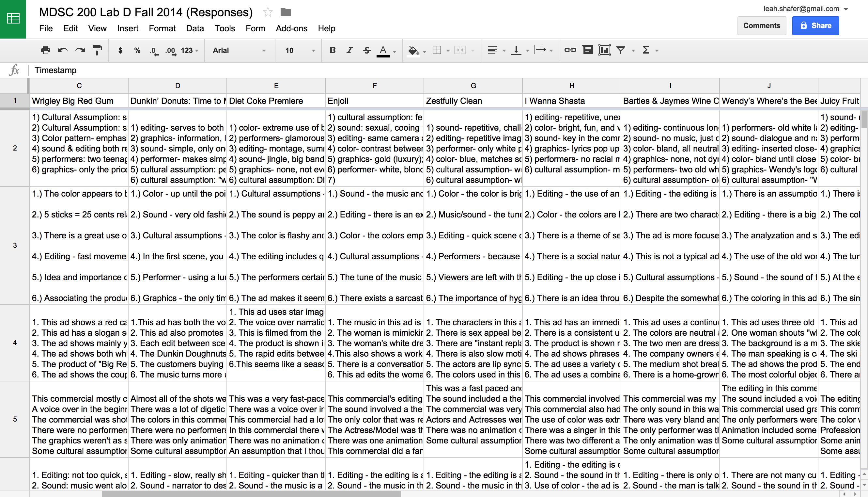Viewport: 868px width, 497px height.
Task: Select column C header
Action: (79, 86)
